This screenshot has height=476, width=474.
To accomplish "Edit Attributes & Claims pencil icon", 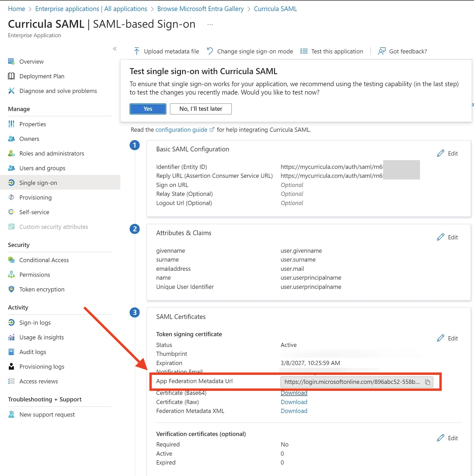I will (441, 237).
